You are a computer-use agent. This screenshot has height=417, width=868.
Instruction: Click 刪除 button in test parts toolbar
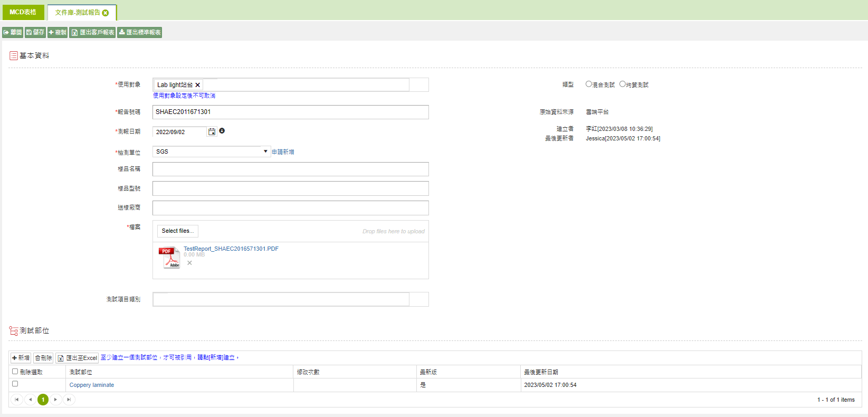click(x=43, y=358)
